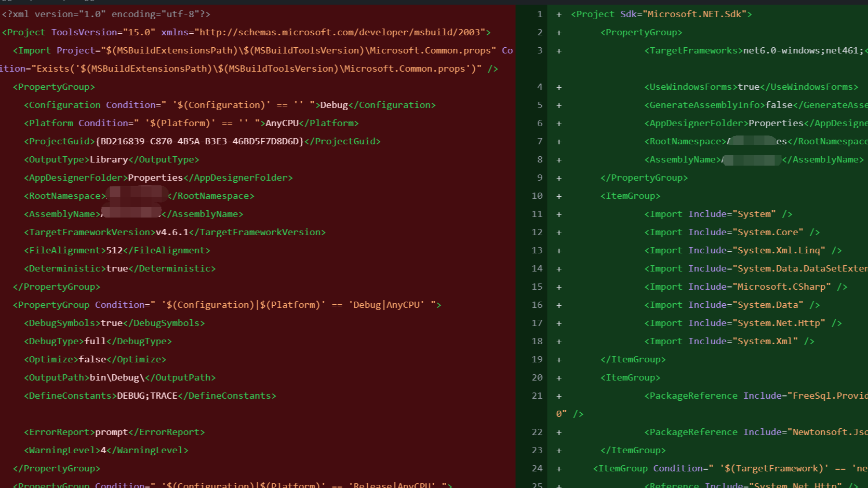Select Import Include="System.Core" line
868x488 pixels.
[x=732, y=232]
